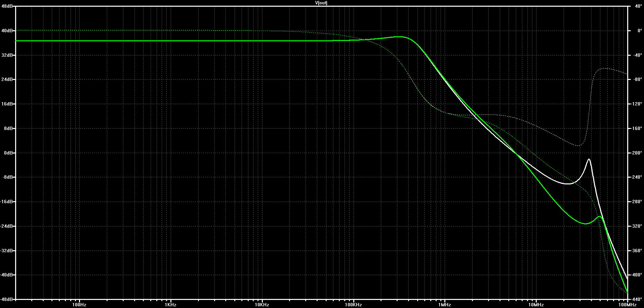Click the -80° phase axis label
644x308 pixels.
coord(637,80)
